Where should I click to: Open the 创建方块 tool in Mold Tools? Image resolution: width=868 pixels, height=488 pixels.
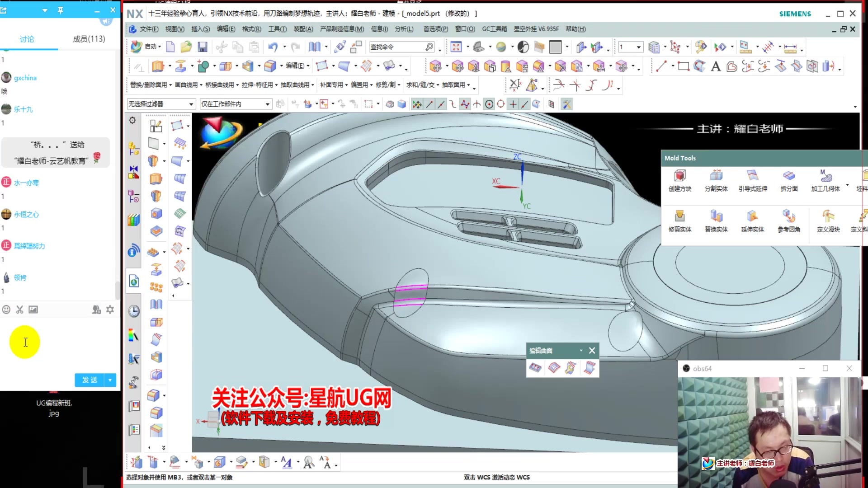(x=680, y=180)
